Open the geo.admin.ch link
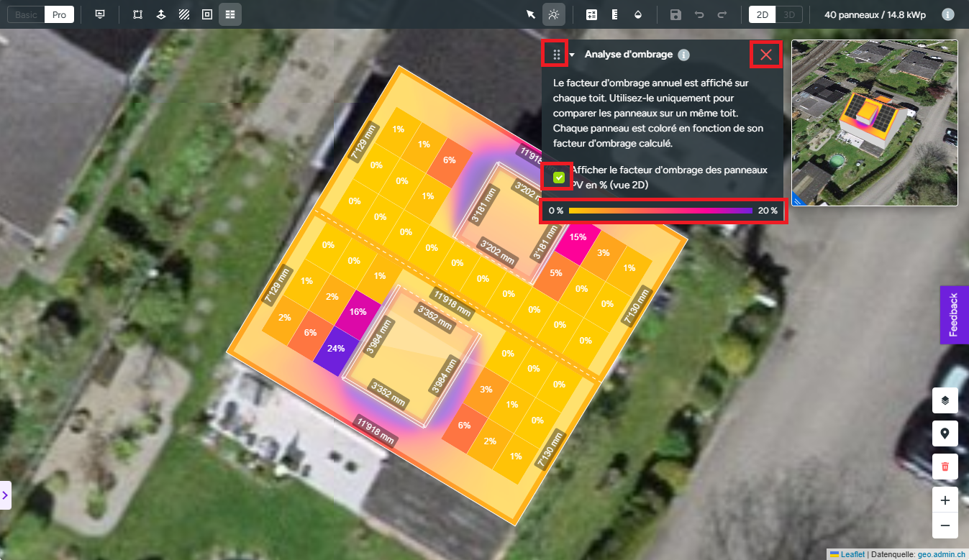The image size is (969, 560). coord(942,554)
